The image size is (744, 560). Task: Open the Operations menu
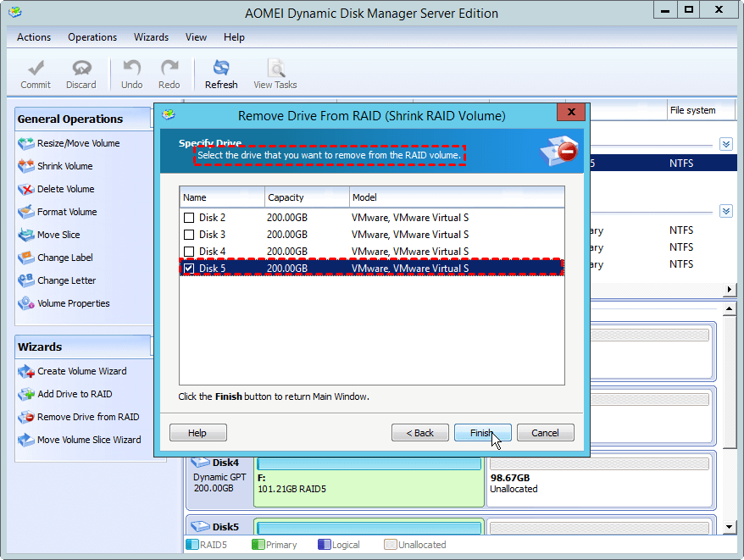92,37
